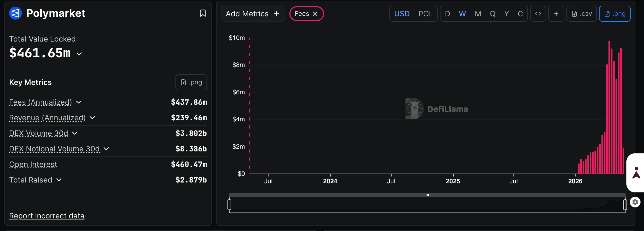Screen dimensions: 644x231
Task: Grab left handle of chart range slider
Action: [229, 205]
